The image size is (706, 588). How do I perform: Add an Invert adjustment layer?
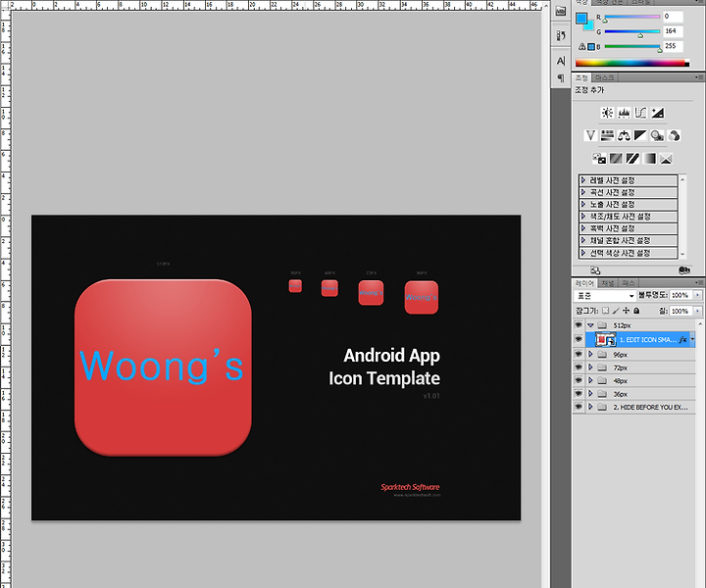pyautogui.click(x=599, y=159)
